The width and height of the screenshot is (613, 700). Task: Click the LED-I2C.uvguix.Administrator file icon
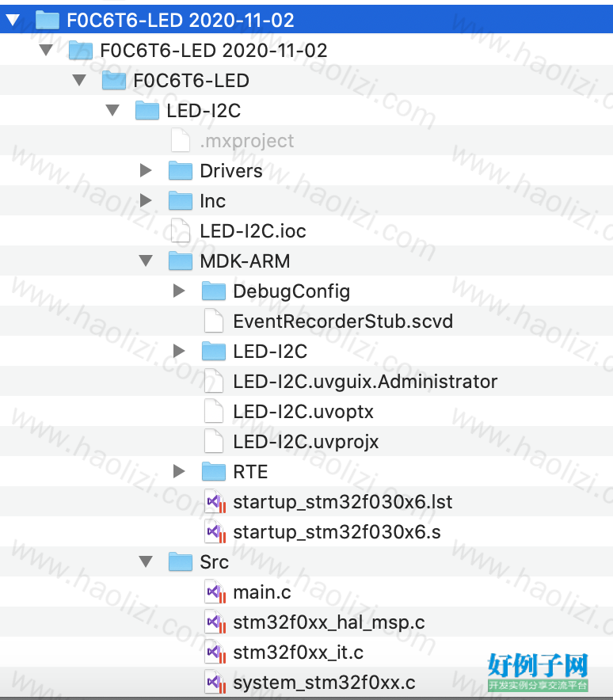(x=214, y=381)
